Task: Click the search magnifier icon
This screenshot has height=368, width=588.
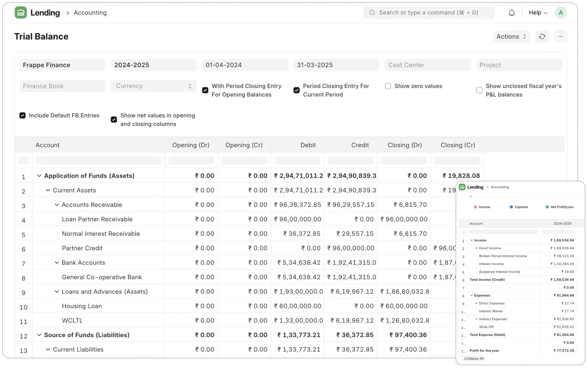Action: [372, 13]
